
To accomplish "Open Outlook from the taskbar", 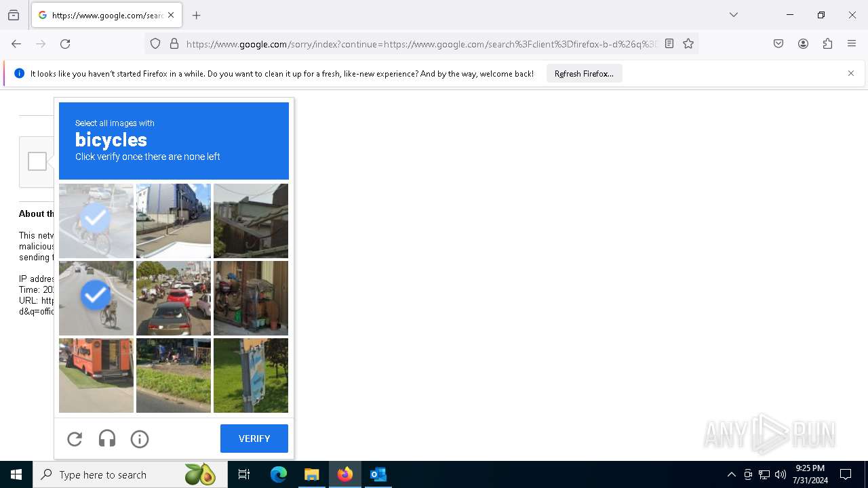I will tap(378, 474).
